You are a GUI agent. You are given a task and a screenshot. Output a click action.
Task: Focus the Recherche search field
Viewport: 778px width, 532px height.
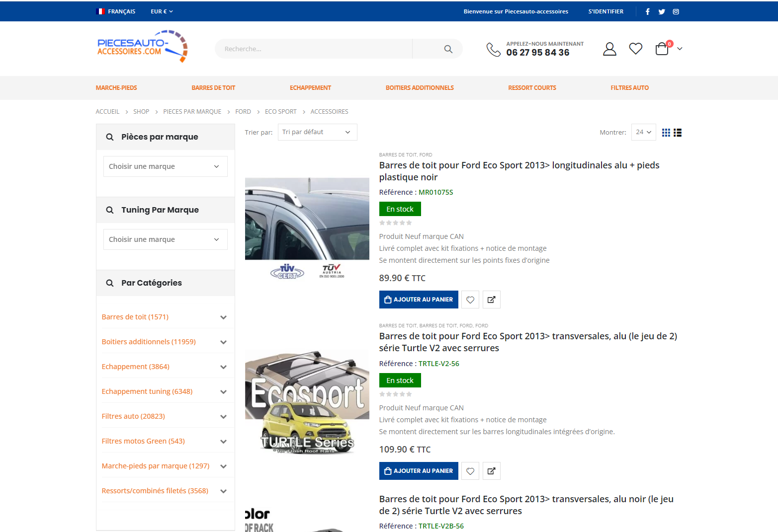tap(314, 49)
